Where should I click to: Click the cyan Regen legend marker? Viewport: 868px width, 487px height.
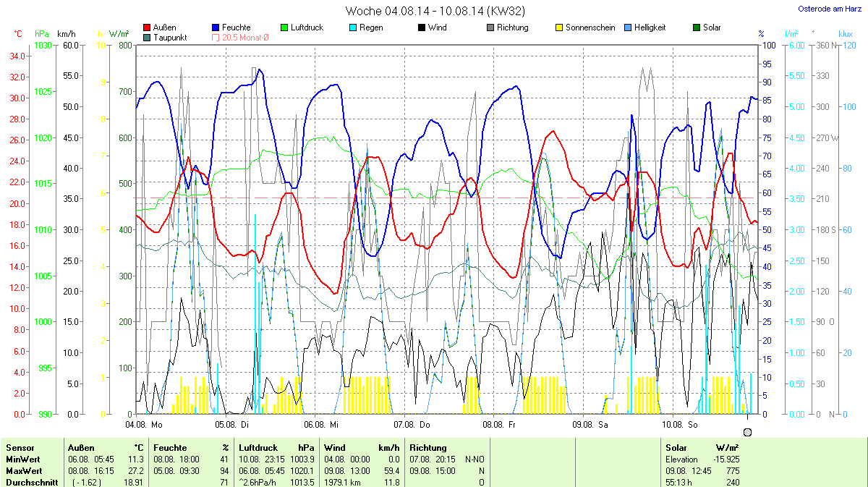point(352,28)
